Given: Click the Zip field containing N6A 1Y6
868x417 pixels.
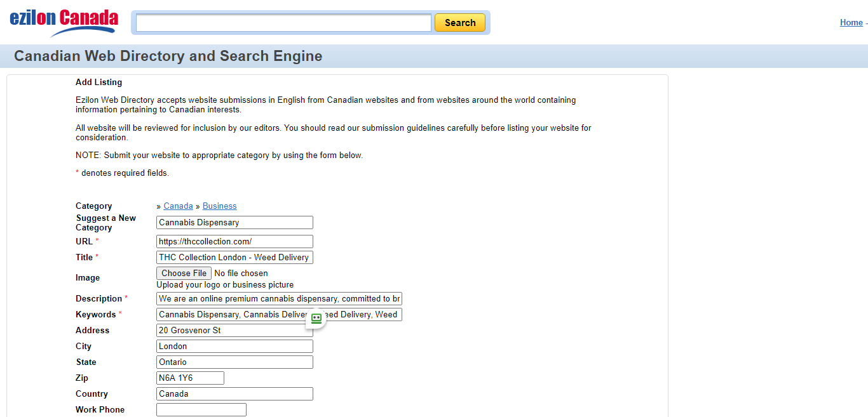Looking at the screenshot, I should point(191,378).
